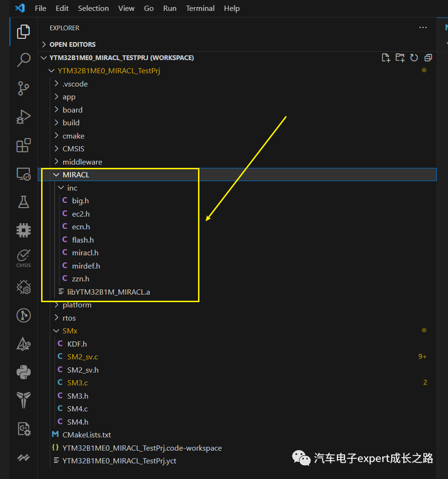
Task: Collapse all folders in Explorer
Action: coord(428,58)
